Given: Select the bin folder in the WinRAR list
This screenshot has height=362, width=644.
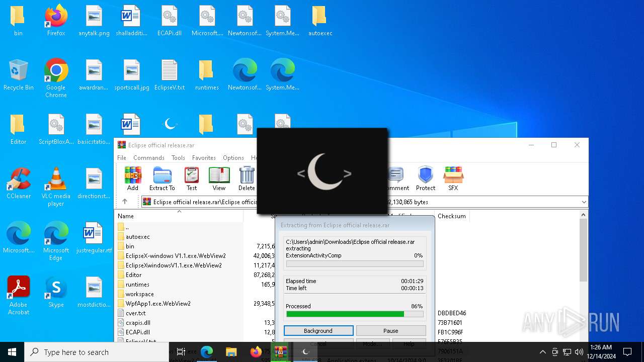Looking at the screenshot, I should [x=130, y=246].
